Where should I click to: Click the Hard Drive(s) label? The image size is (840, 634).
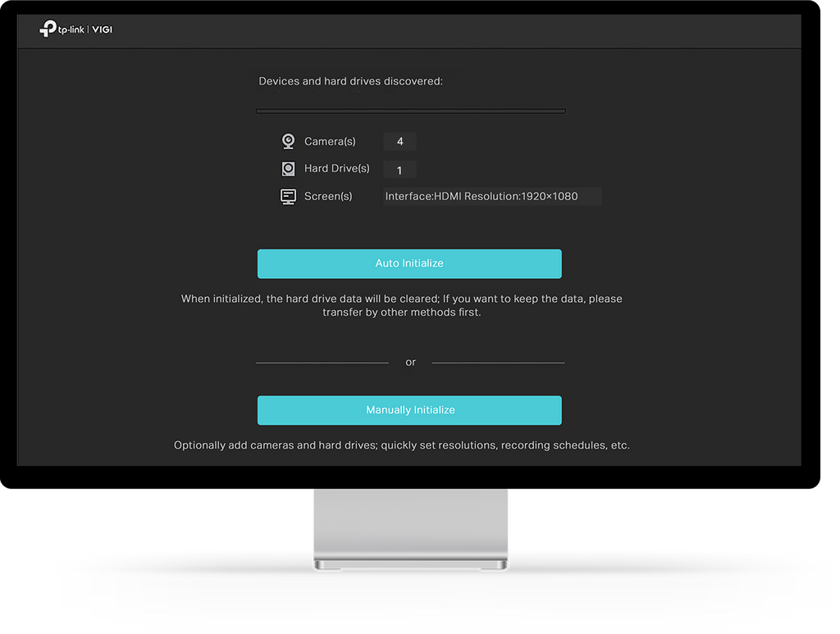337,169
